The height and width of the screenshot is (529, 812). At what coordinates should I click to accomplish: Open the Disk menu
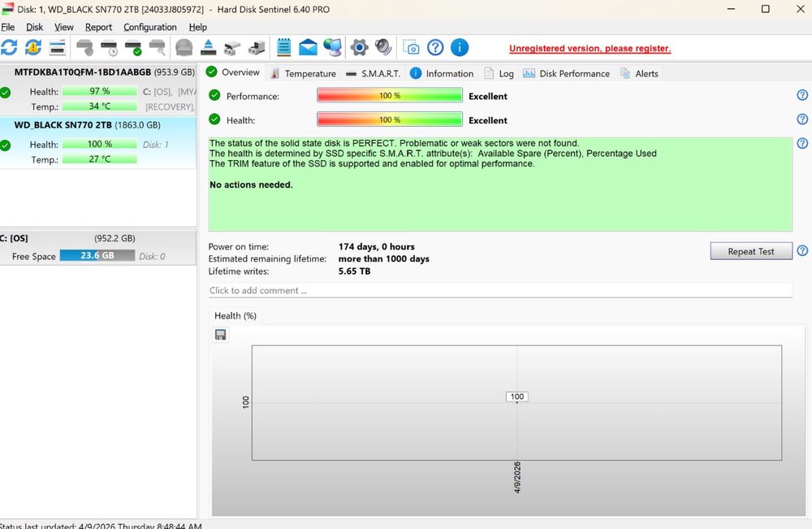coord(35,27)
